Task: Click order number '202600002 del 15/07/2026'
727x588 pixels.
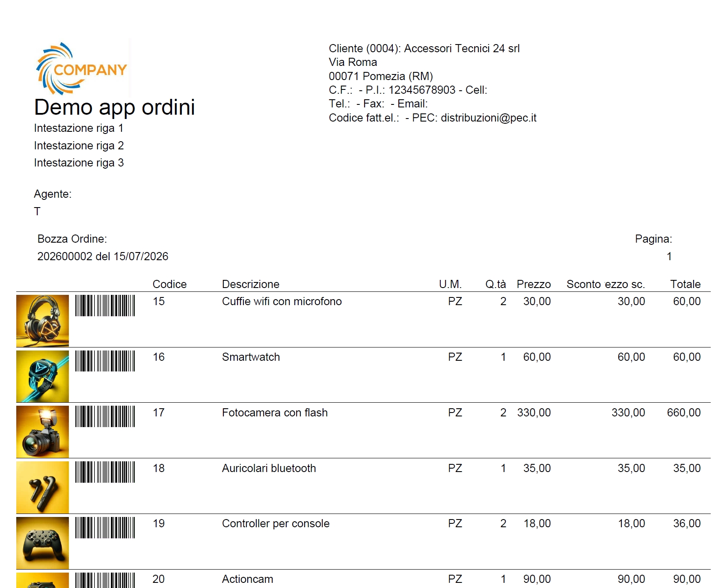Action: (103, 256)
